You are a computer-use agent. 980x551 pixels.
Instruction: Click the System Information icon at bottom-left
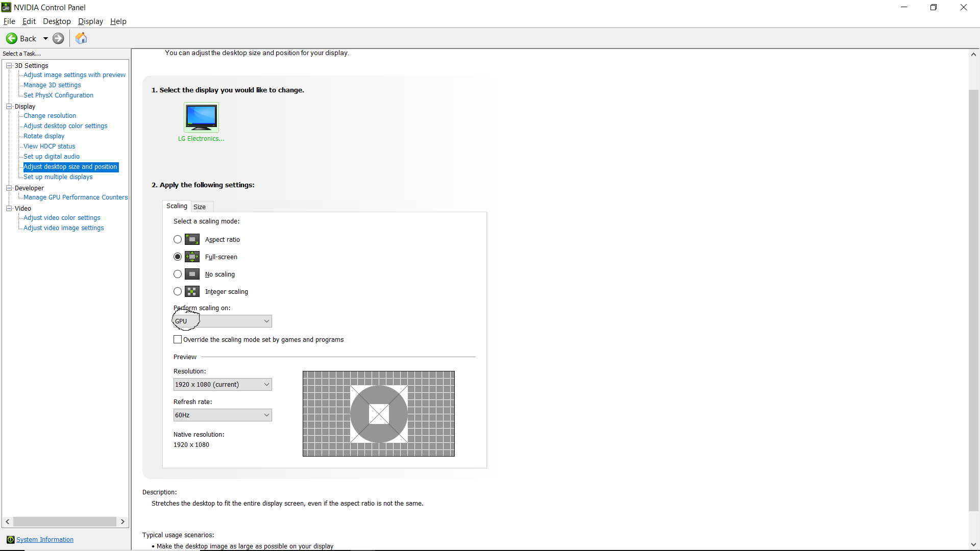(10, 540)
